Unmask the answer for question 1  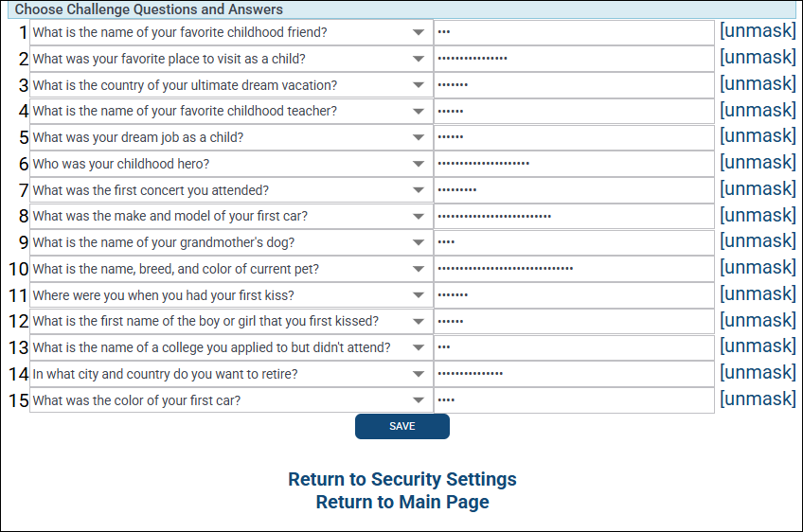click(758, 31)
